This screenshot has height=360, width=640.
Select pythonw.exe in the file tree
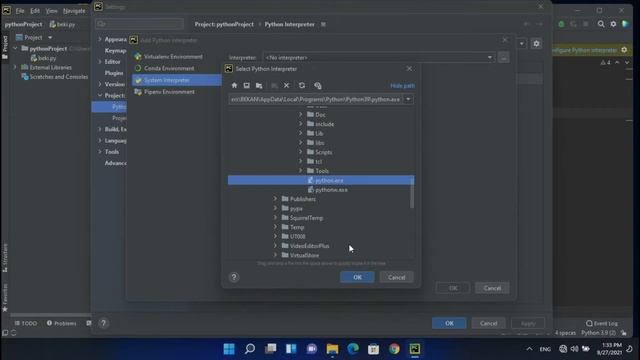pyautogui.click(x=331, y=190)
